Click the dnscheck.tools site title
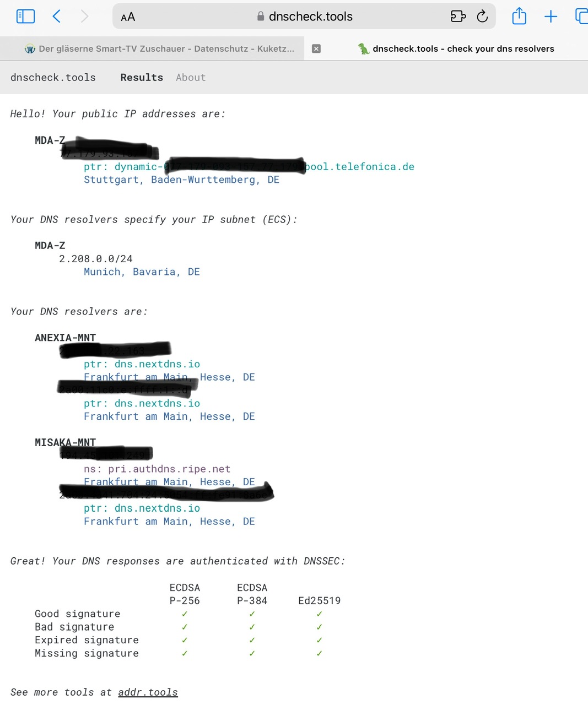 (x=53, y=78)
